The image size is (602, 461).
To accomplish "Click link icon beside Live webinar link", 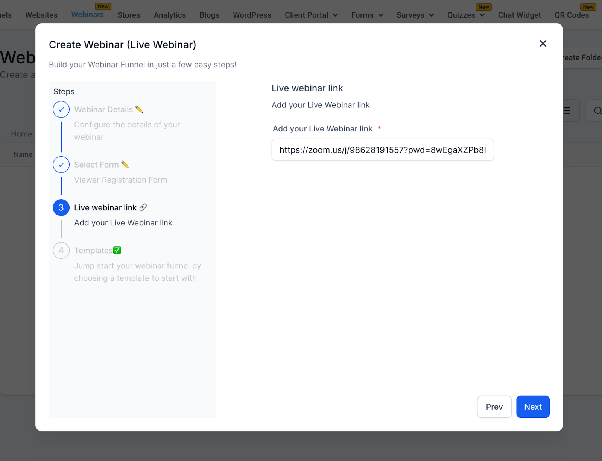I will click(143, 208).
